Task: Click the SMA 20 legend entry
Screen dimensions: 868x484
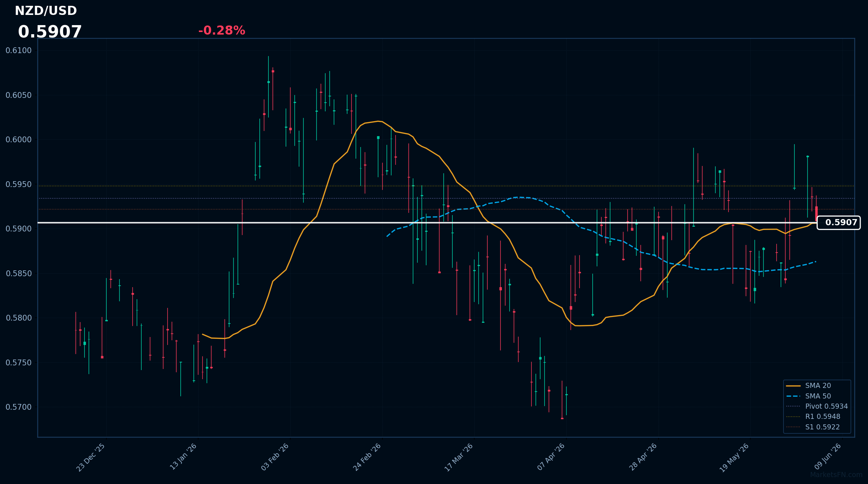Action: click(818, 386)
